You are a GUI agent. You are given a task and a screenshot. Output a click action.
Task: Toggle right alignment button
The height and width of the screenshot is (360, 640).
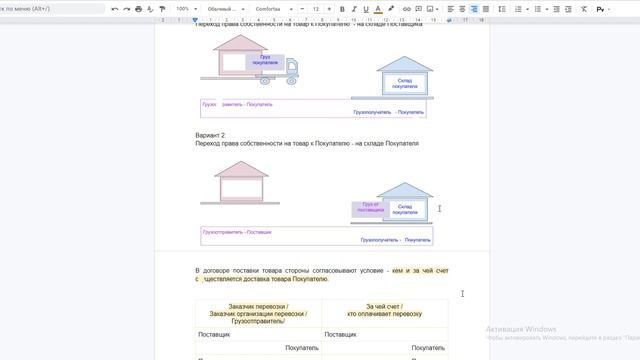[474, 9]
